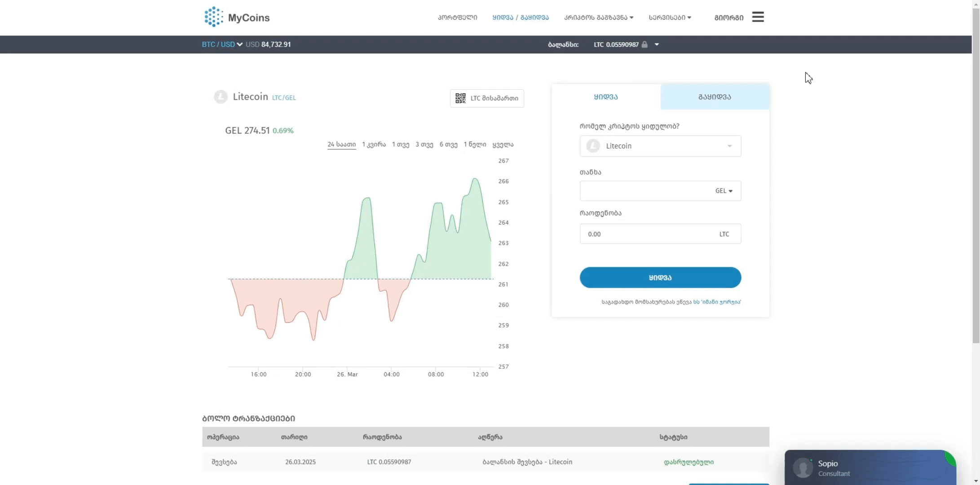Click the USD 84,732.91 rate
Screen dimensions: 980x485
[268, 44]
